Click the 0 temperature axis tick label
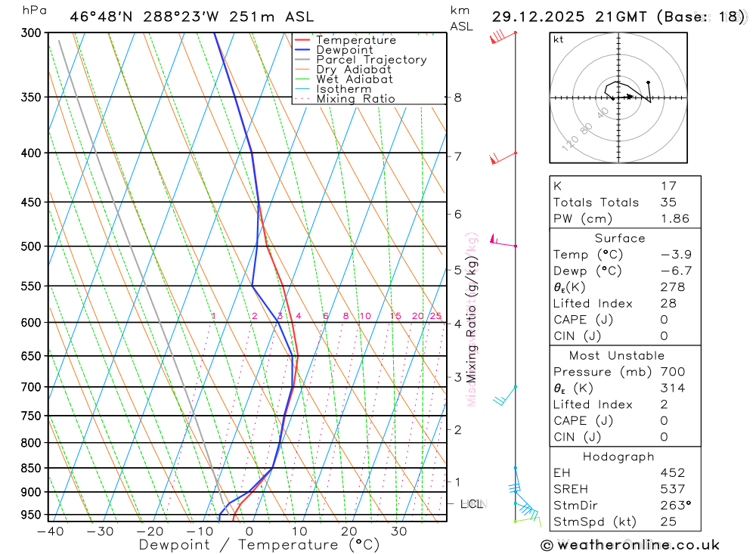 [249, 532]
